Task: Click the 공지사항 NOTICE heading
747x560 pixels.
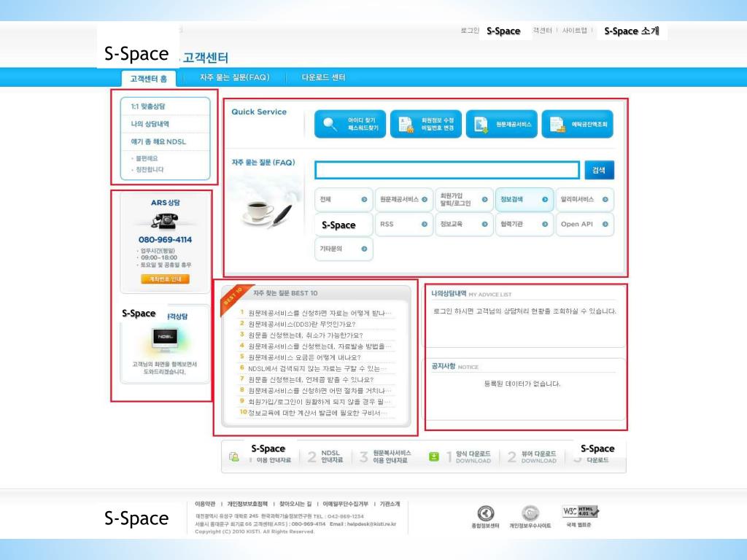Action: coord(455,366)
